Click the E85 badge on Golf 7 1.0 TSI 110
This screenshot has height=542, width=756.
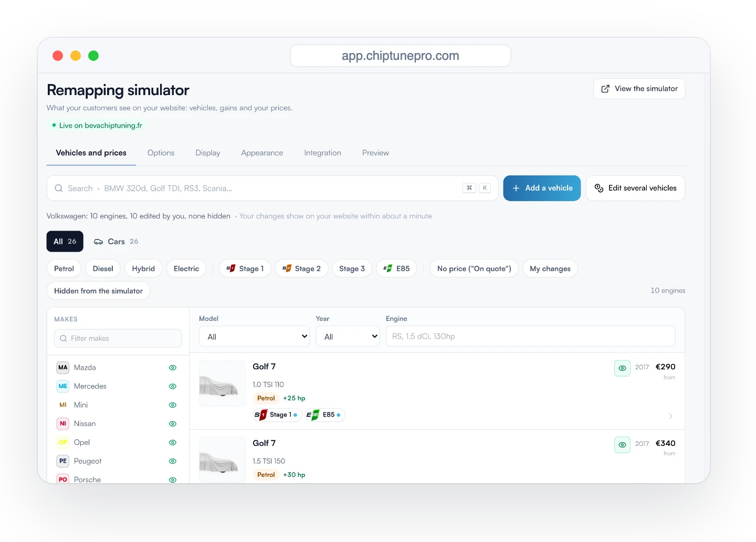325,415
